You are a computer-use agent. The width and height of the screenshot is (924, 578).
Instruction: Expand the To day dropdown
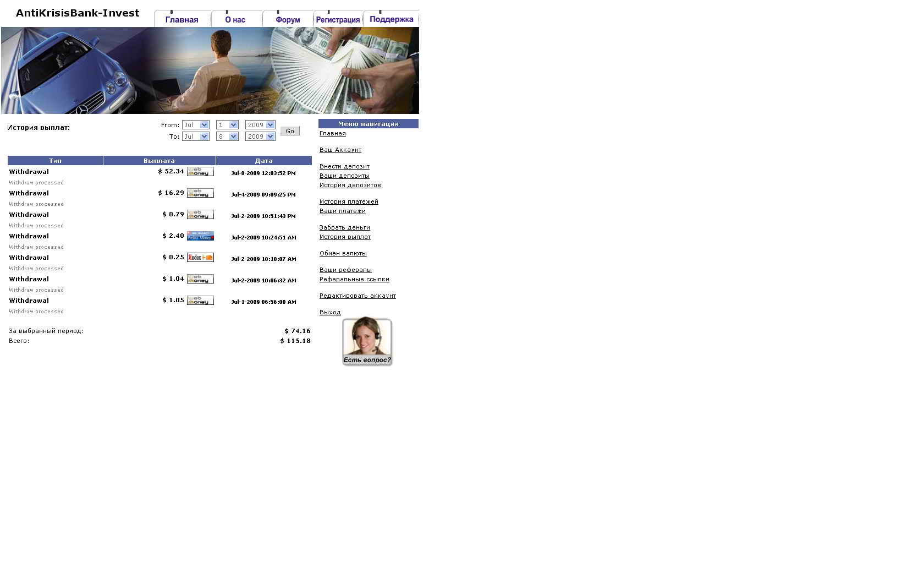point(227,137)
